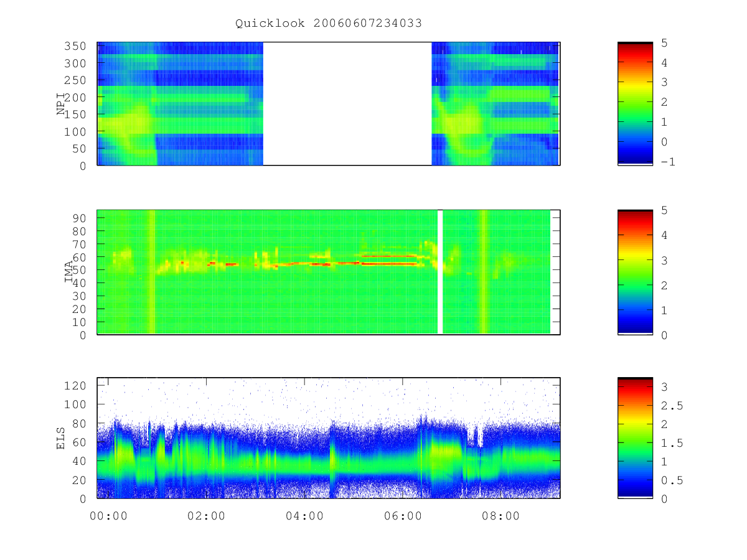Viewport: 747px width, 560px height.
Task: Click the narrow white gap in IMA panel
Action: click(440, 272)
